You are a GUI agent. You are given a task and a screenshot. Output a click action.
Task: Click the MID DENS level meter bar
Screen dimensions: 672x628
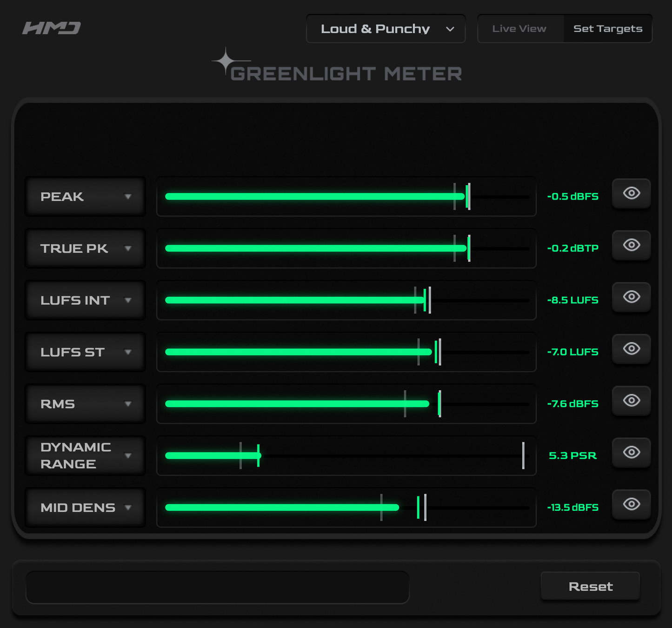(346, 508)
